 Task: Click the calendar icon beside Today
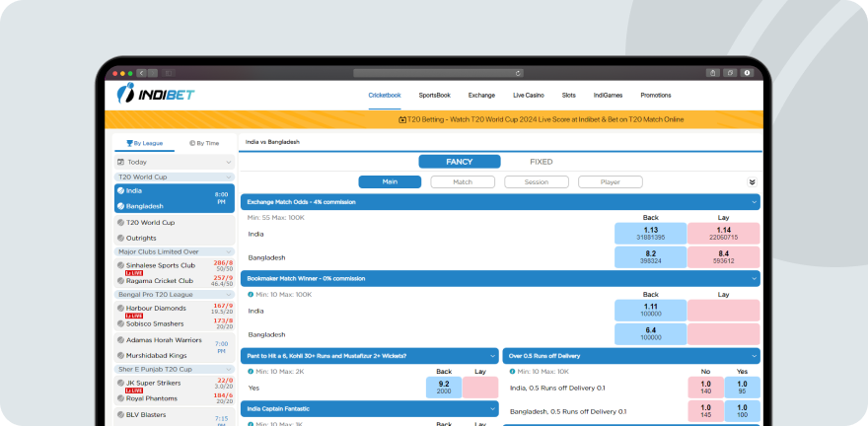coord(120,162)
